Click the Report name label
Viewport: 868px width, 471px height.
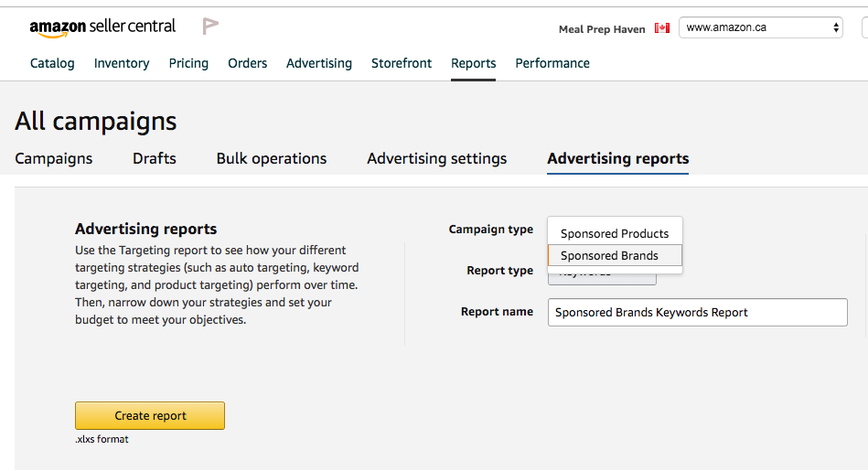pos(497,312)
